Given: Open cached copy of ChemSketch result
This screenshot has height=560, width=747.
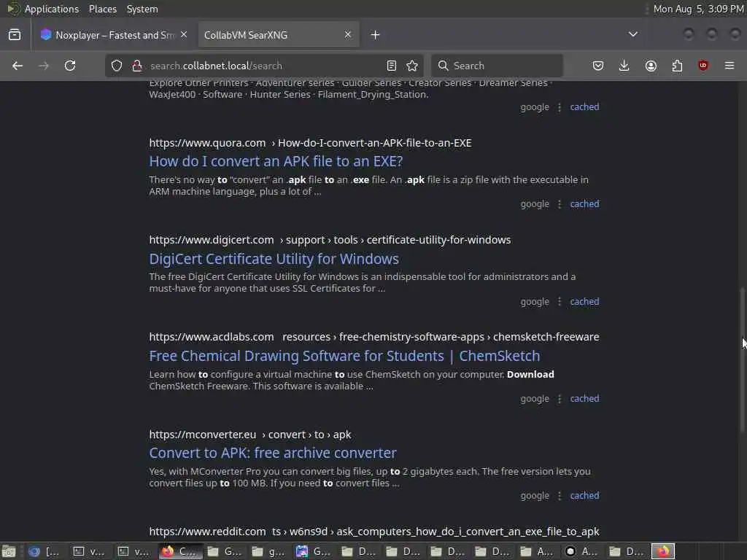Looking at the screenshot, I should pos(584,399).
